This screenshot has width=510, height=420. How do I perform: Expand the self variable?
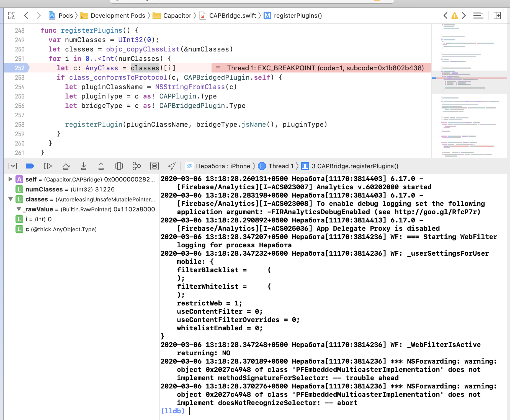coord(10,179)
